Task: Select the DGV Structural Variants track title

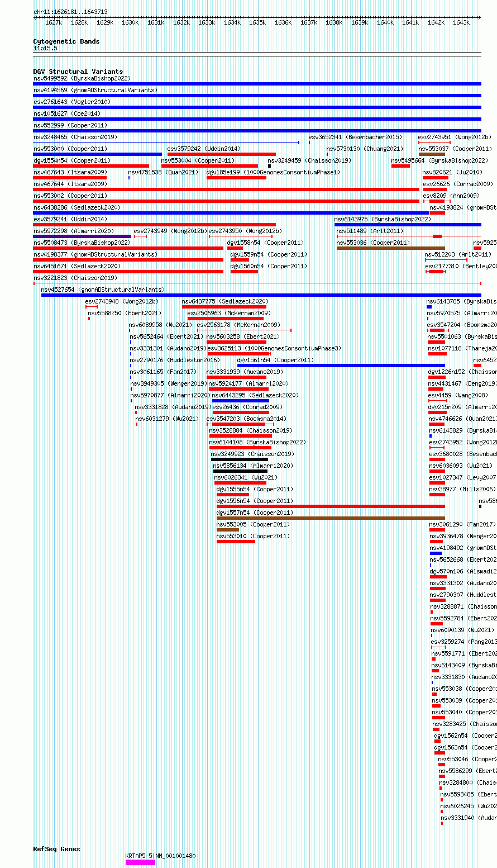Action: click(78, 72)
